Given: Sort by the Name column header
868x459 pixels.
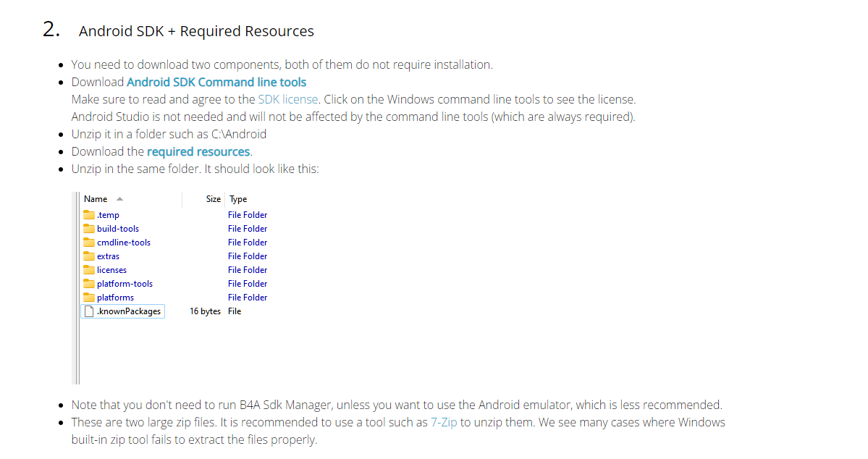Looking at the screenshot, I should click(x=96, y=199).
